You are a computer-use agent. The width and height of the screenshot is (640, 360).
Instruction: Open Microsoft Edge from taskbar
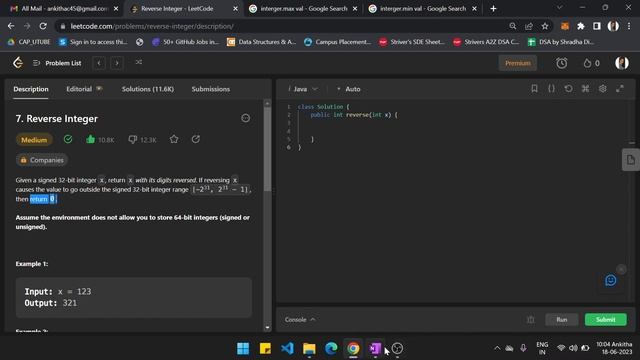331,348
